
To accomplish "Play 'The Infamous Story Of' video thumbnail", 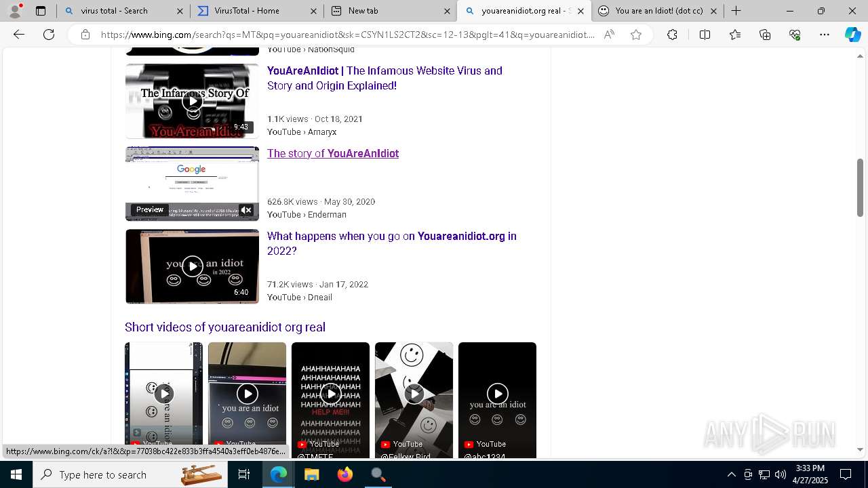I will pos(192,101).
